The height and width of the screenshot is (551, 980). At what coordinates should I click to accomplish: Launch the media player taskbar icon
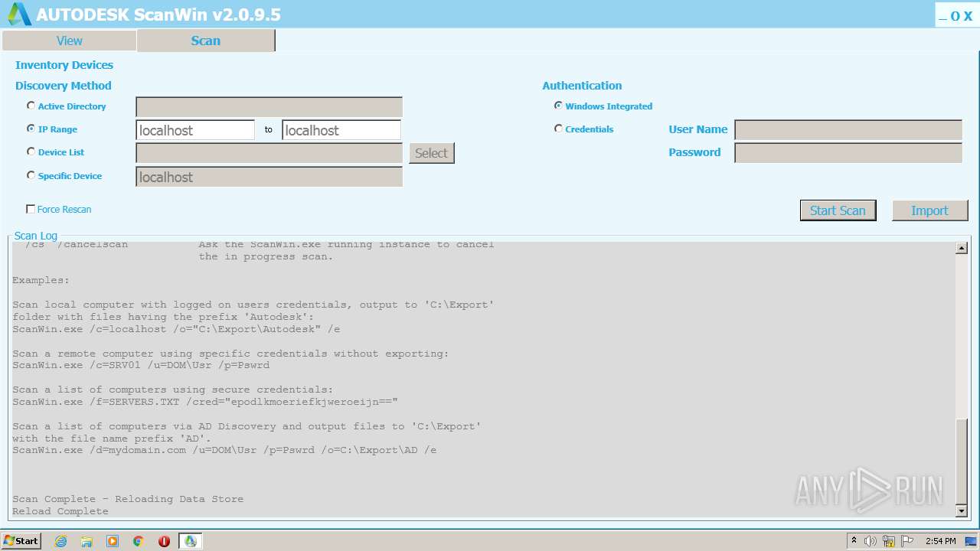[x=113, y=541]
